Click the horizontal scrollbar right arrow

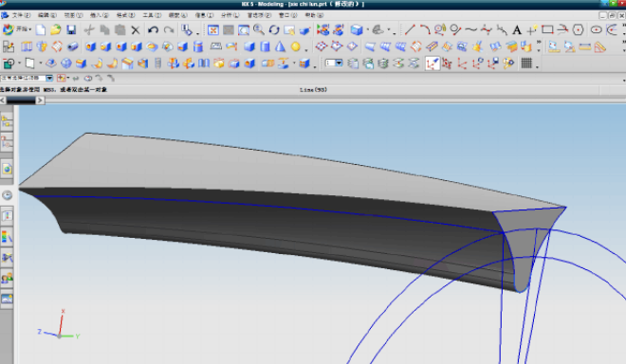click(40, 100)
